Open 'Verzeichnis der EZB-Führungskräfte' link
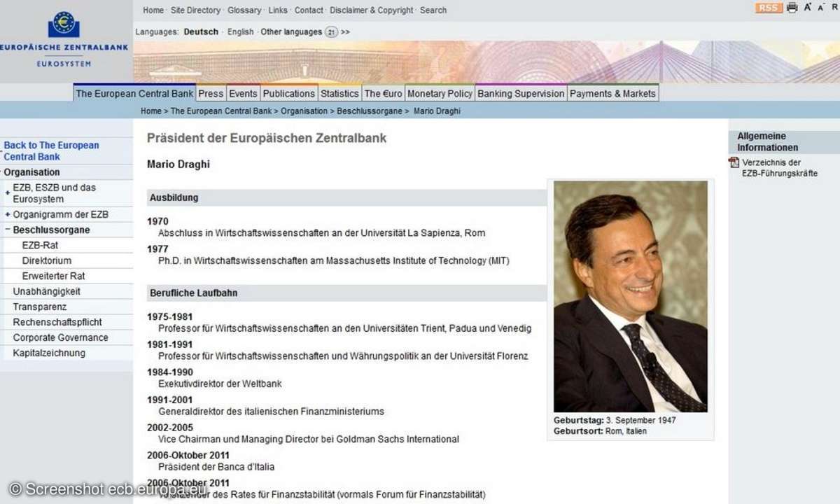The image size is (840, 504). (x=779, y=168)
